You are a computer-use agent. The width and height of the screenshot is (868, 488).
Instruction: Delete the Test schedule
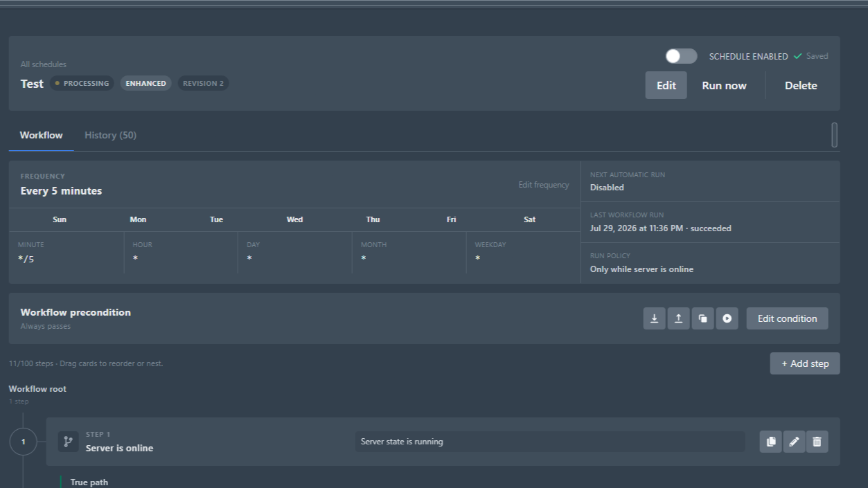click(x=801, y=85)
